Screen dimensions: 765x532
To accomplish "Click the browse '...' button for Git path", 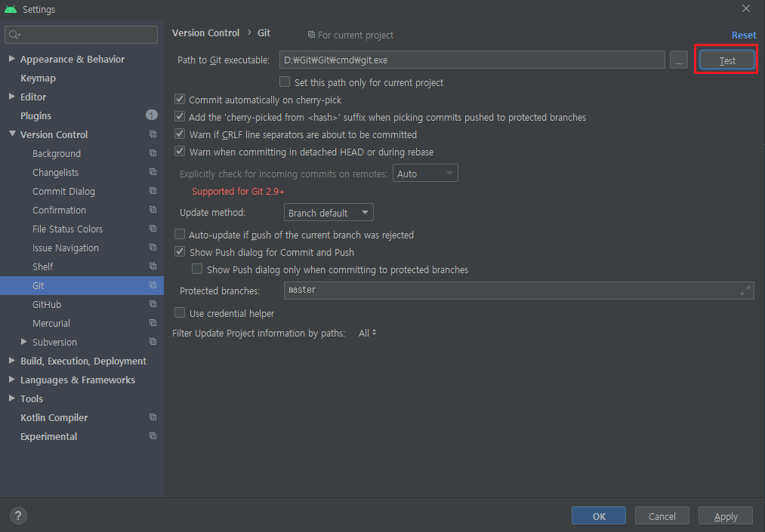I will 679,60.
